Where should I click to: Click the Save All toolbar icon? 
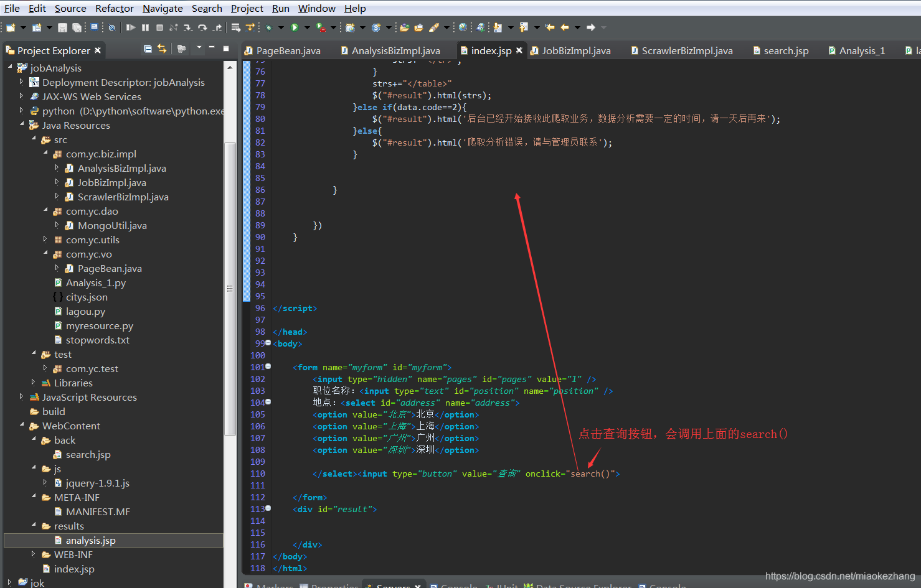(77, 27)
